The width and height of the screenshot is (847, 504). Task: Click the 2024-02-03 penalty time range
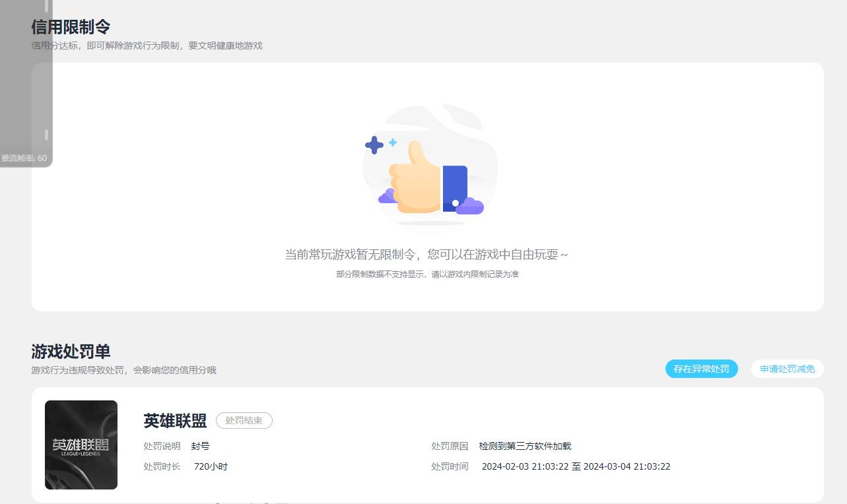point(576,466)
